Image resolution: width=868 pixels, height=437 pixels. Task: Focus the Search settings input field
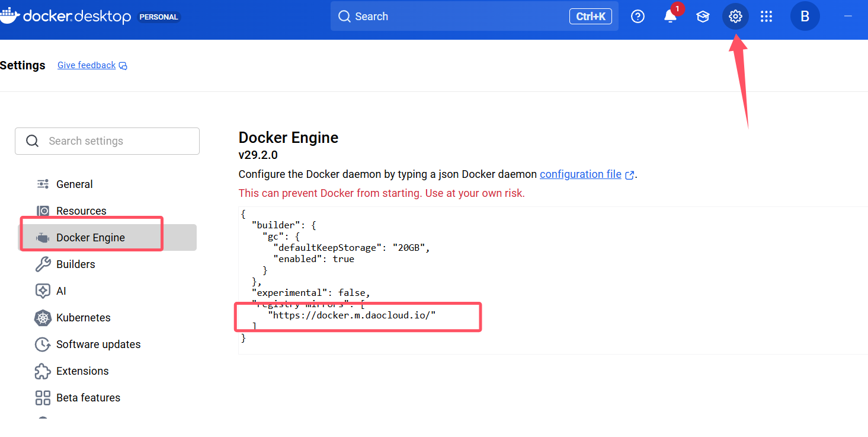pyautogui.click(x=107, y=141)
